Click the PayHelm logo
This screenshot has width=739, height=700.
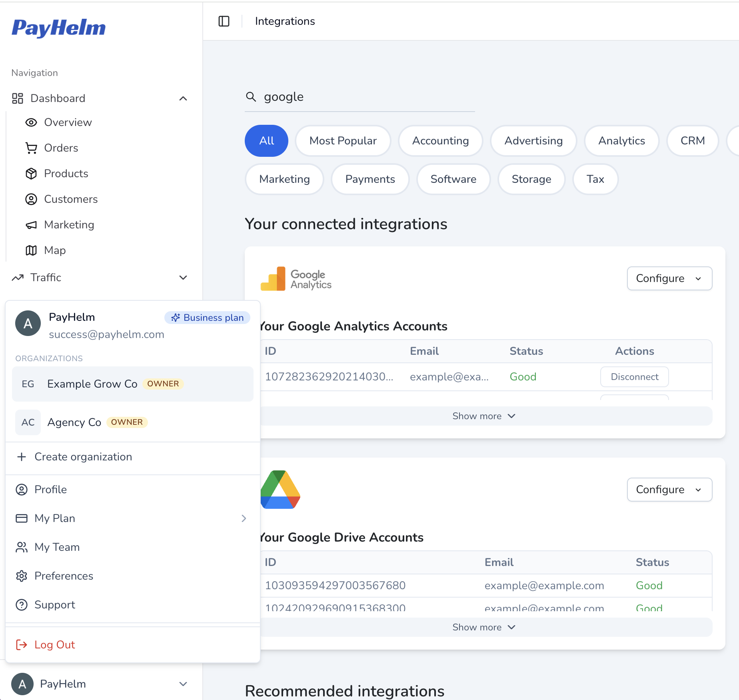[59, 28]
